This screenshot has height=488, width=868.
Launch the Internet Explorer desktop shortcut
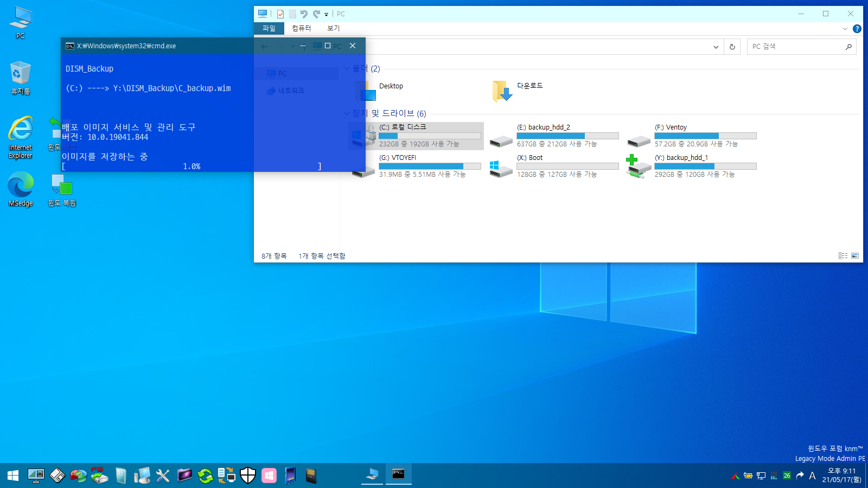[x=21, y=138]
